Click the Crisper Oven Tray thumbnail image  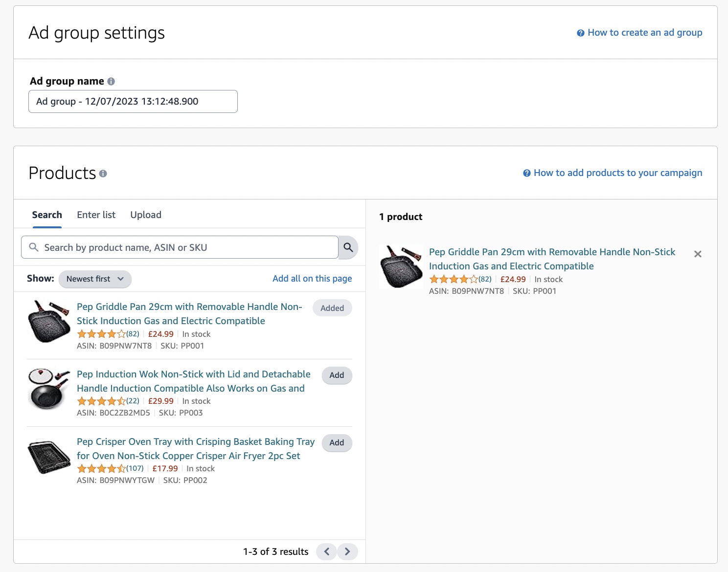[x=49, y=457]
